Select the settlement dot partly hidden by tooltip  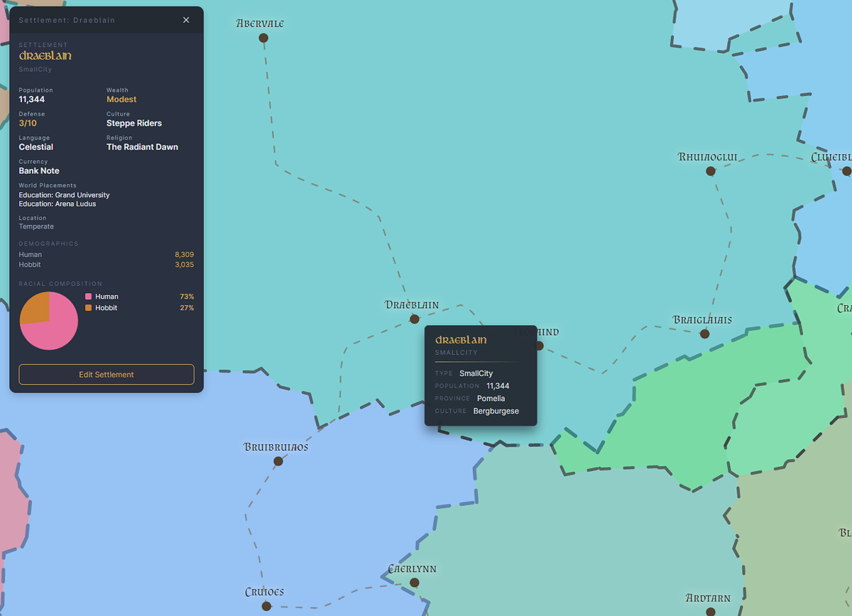540,346
